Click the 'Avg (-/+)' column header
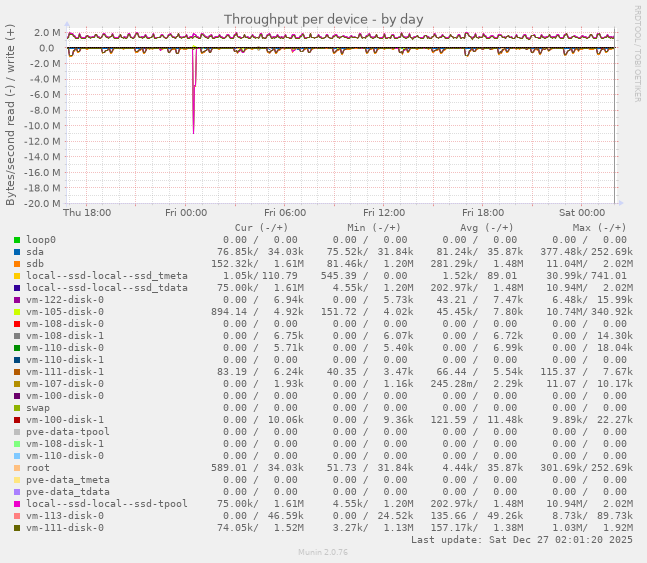Viewport: 647px width, 563px height. click(x=486, y=228)
